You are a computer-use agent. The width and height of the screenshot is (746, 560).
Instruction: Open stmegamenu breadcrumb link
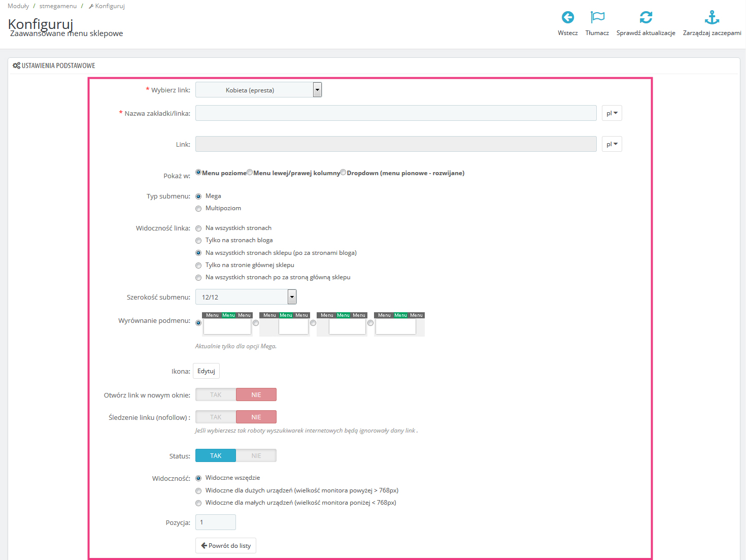(x=58, y=6)
